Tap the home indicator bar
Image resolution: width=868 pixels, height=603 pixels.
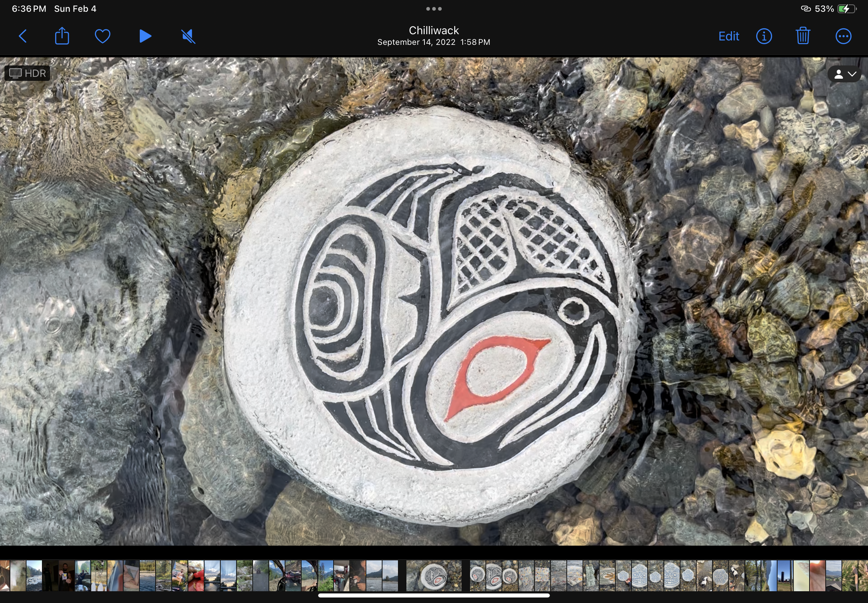point(434,595)
